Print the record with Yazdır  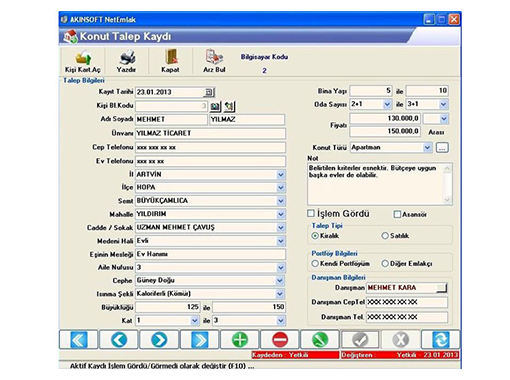126,61
